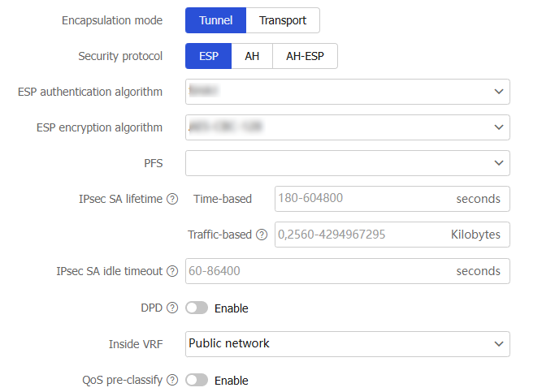Click help icon beside IPsec SA lifetime

coord(172,199)
